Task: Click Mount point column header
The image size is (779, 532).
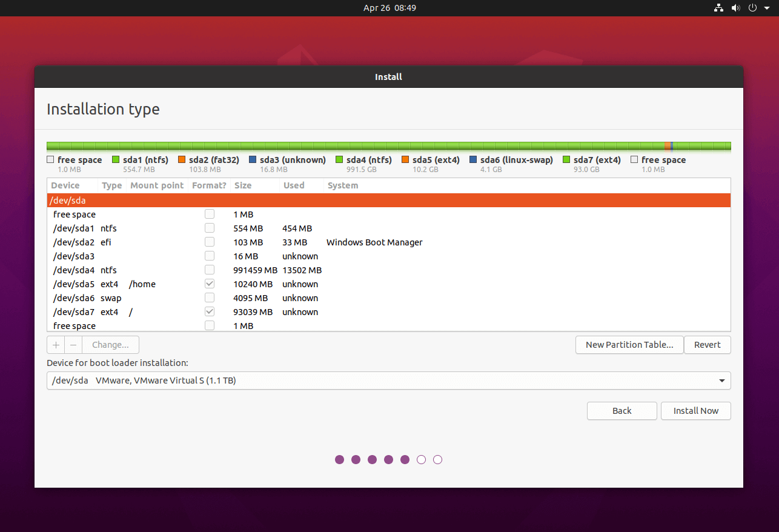Action: coord(157,185)
